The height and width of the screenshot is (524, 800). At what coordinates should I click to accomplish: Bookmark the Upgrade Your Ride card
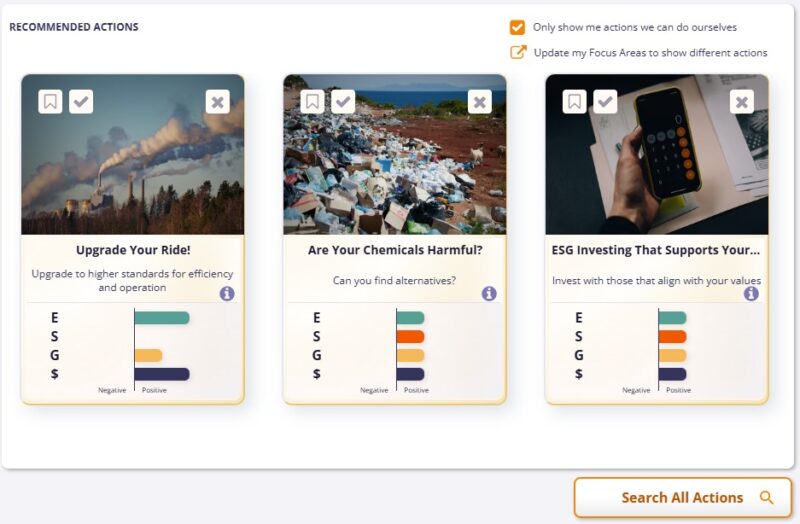pyautogui.click(x=50, y=102)
